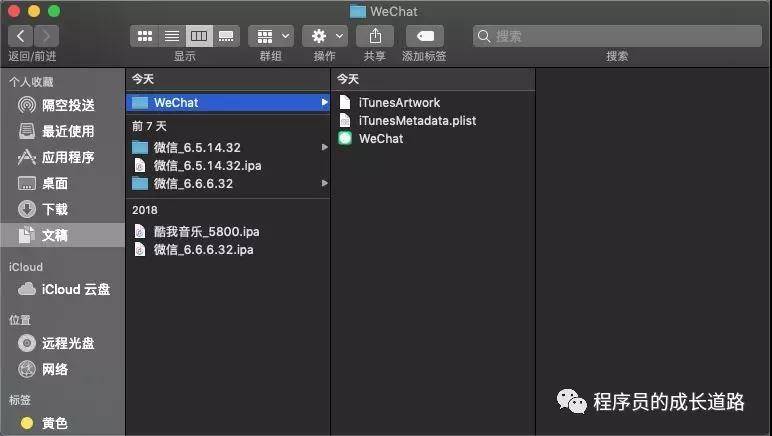Open iCloud 云盘 in sidebar

click(x=63, y=289)
